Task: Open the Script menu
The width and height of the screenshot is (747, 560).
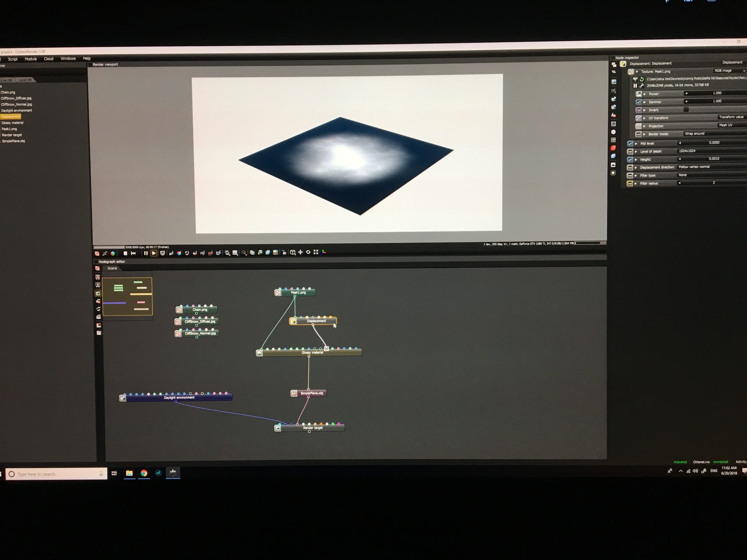Action: [x=13, y=59]
